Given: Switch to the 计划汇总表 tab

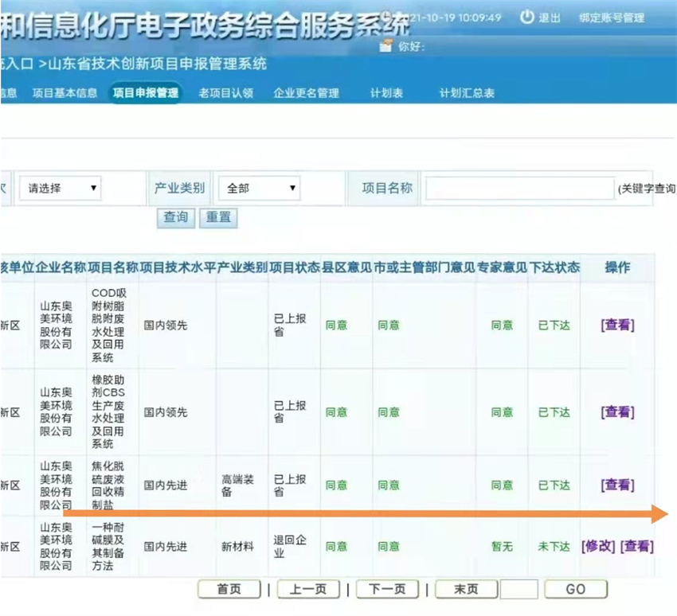Looking at the screenshot, I should coord(467,93).
